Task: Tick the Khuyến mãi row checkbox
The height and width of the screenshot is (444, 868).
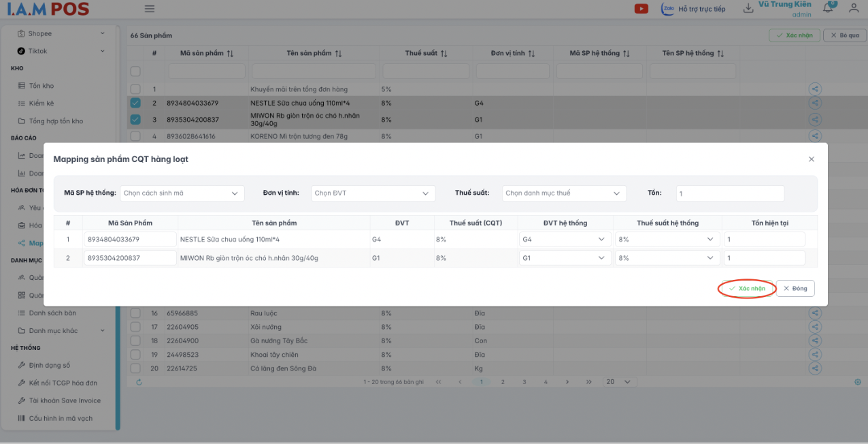Action: coord(135,89)
